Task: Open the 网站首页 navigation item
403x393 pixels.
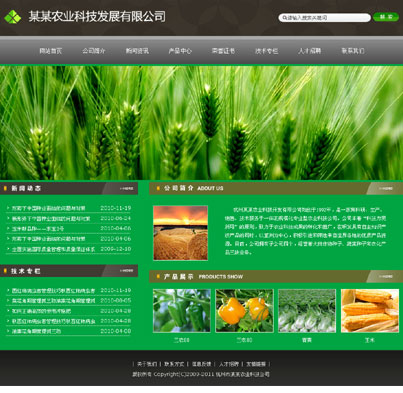Action: pos(51,51)
